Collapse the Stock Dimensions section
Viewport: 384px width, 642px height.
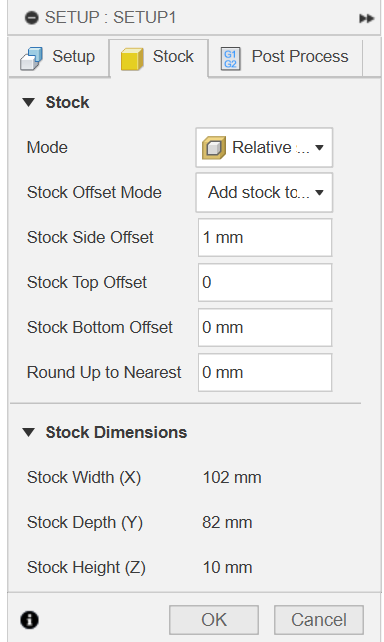29,432
